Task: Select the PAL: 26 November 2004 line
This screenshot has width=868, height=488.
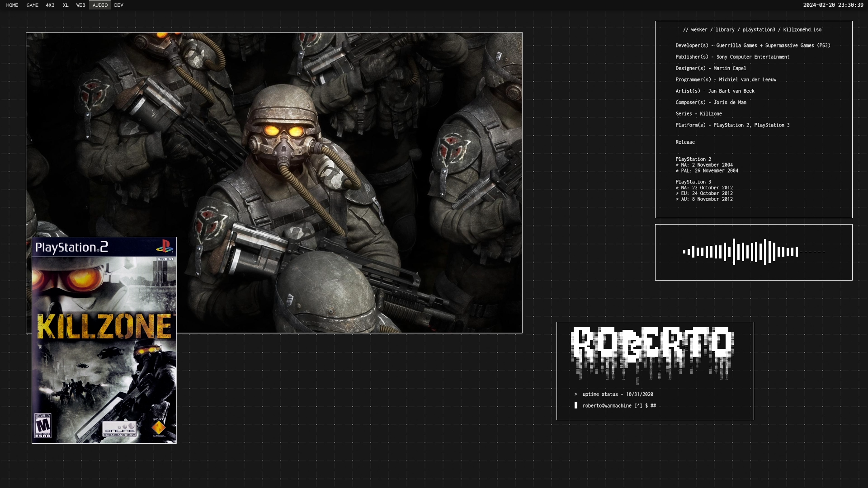Action: pos(707,171)
